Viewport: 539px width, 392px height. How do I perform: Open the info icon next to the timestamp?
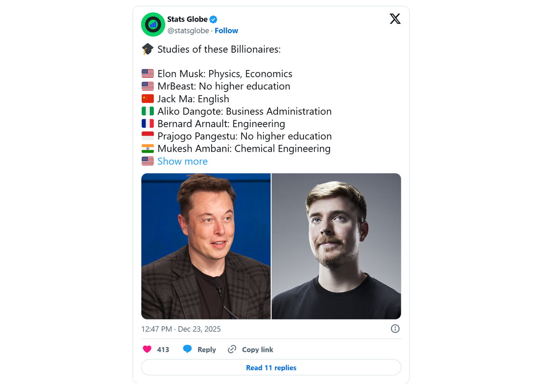pos(395,328)
